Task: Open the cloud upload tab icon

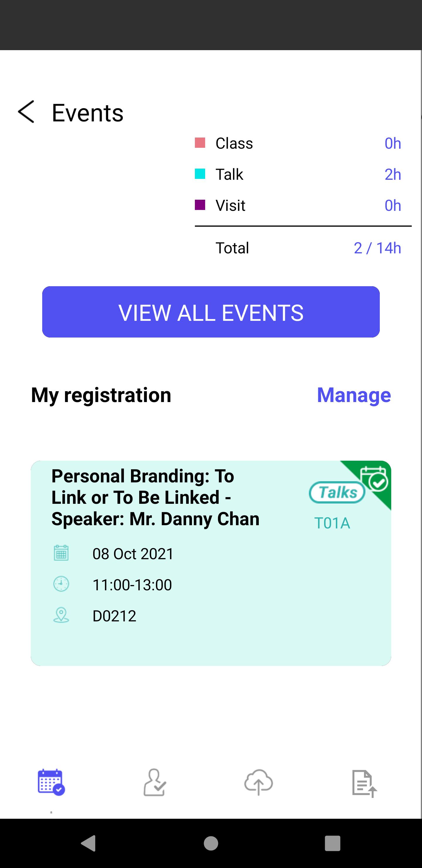Action: coord(258,782)
